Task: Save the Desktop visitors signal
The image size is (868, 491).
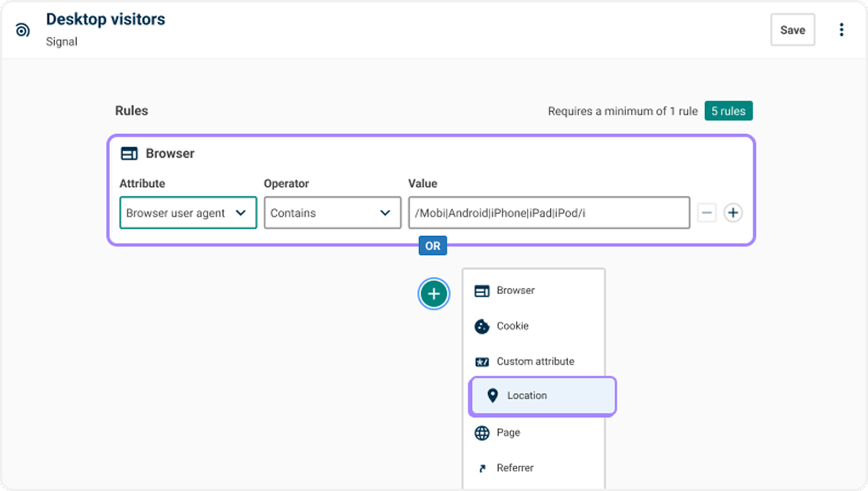Action: pyautogui.click(x=792, y=30)
